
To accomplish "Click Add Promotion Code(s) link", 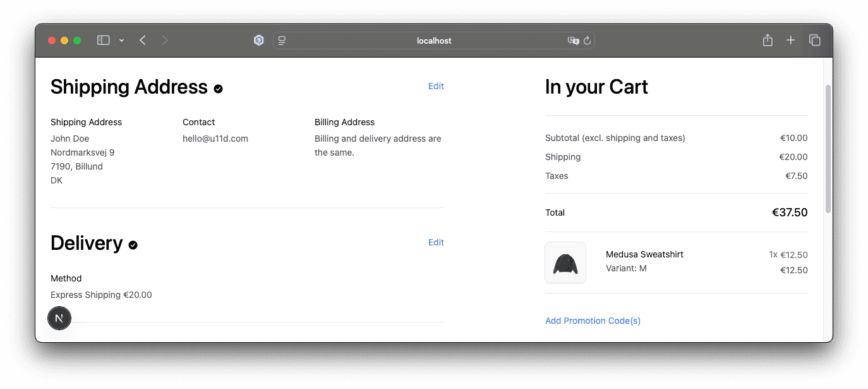I will pos(593,321).
